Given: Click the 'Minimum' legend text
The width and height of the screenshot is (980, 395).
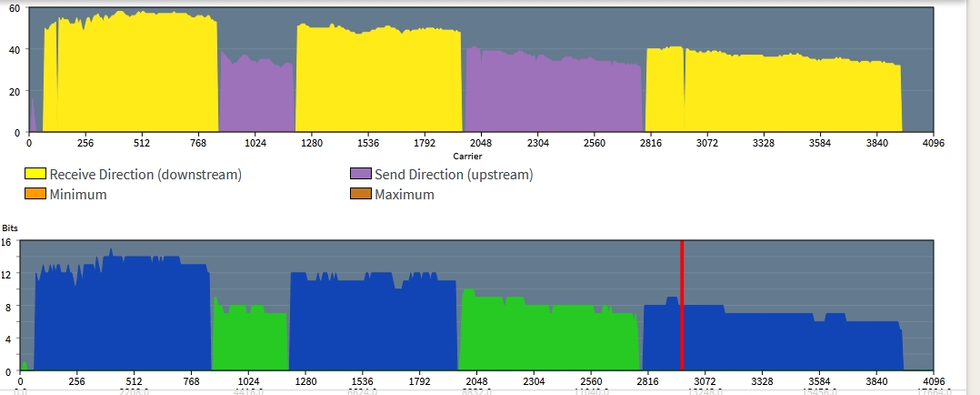Looking at the screenshot, I should [x=78, y=194].
